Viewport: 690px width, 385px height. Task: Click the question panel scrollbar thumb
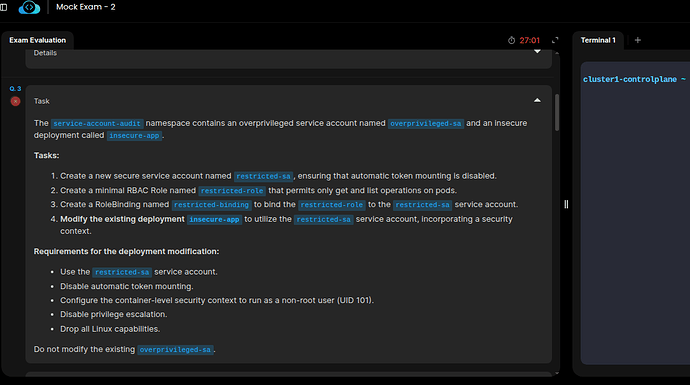tap(557, 112)
